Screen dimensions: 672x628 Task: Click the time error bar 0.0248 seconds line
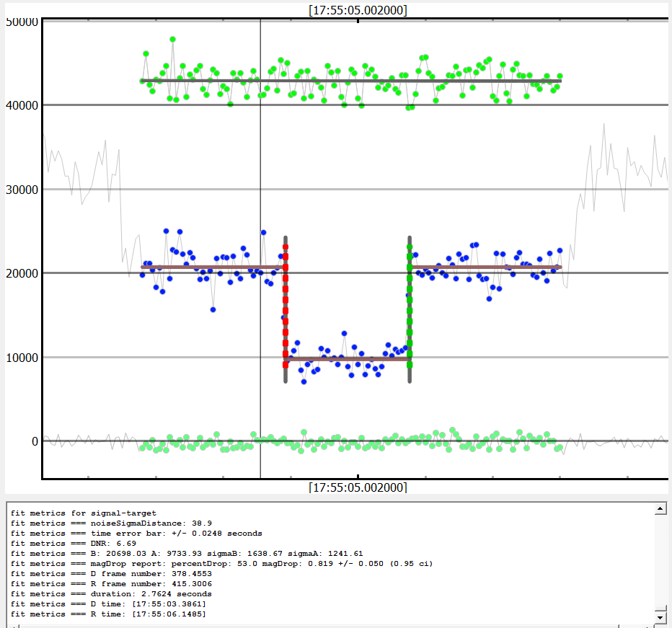[x=136, y=534]
